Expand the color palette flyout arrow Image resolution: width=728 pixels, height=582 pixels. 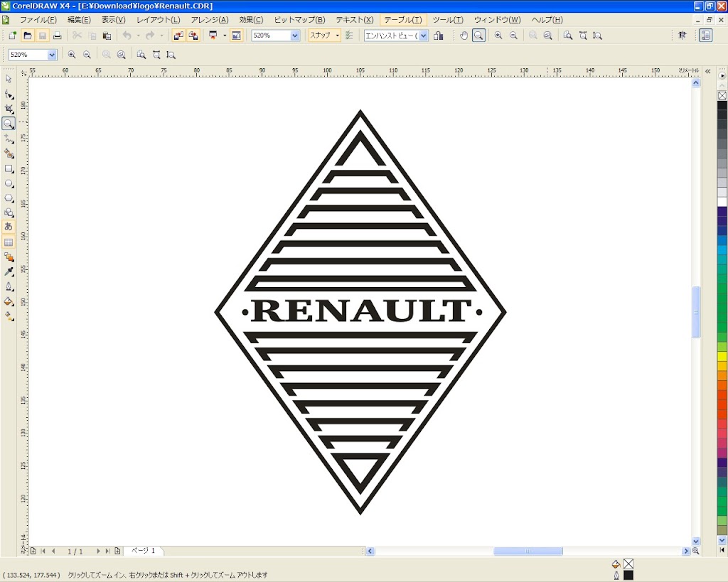tap(722, 75)
